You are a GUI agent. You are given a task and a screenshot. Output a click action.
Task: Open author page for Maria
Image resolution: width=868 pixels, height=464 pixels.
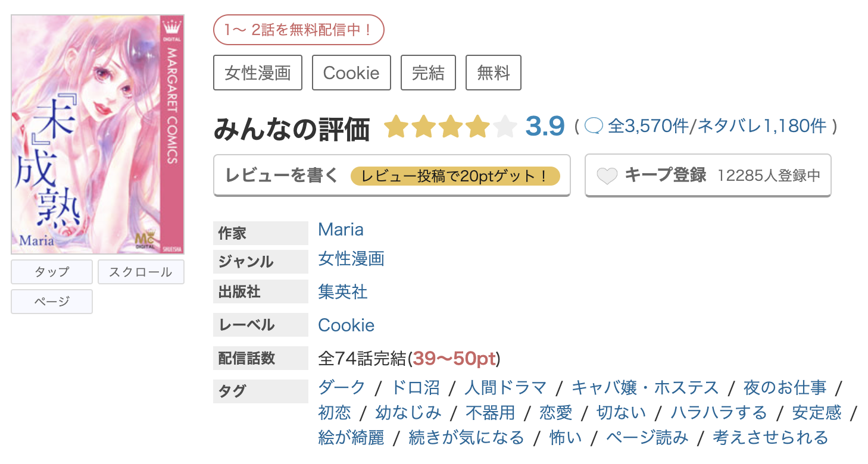[341, 230]
